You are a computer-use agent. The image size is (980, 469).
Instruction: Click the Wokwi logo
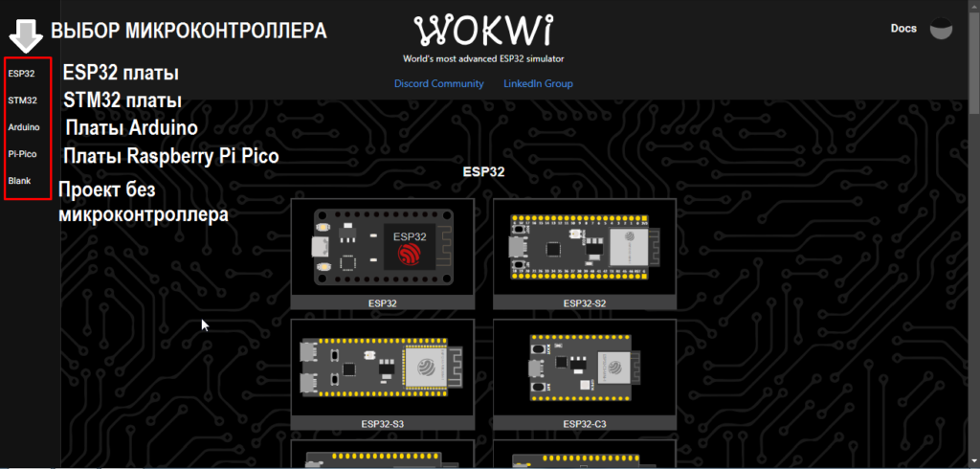[x=483, y=31]
